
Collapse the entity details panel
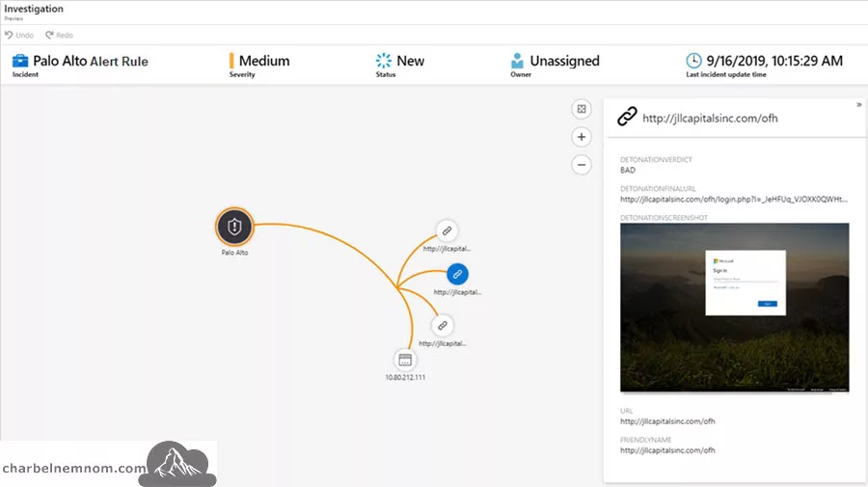[859, 104]
